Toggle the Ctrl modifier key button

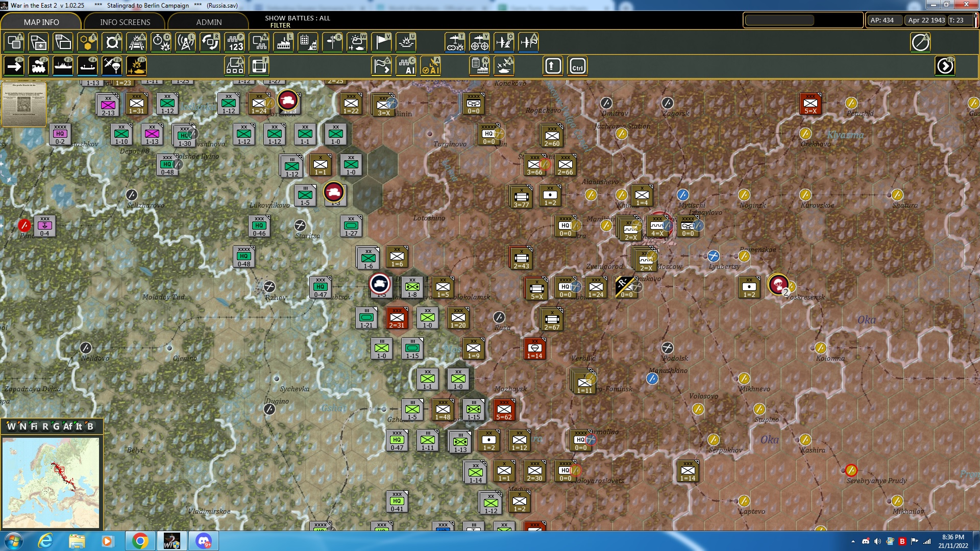point(577,65)
